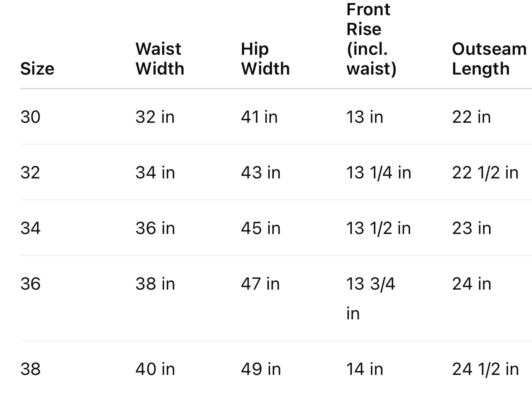Click the 49 in hip width cell
The height and width of the screenshot is (419, 532).
pyautogui.click(x=261, y=369)
